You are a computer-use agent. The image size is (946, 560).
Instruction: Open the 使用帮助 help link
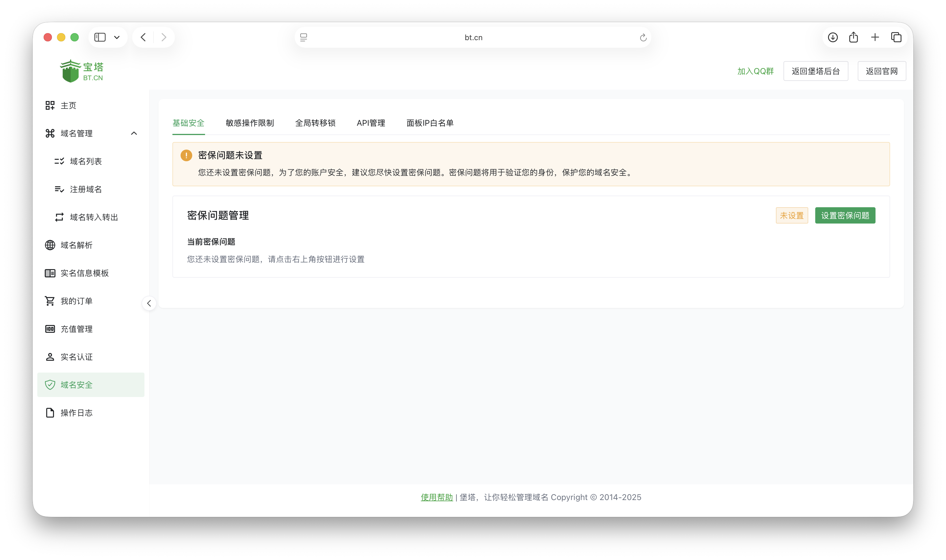tap(436, 497)
